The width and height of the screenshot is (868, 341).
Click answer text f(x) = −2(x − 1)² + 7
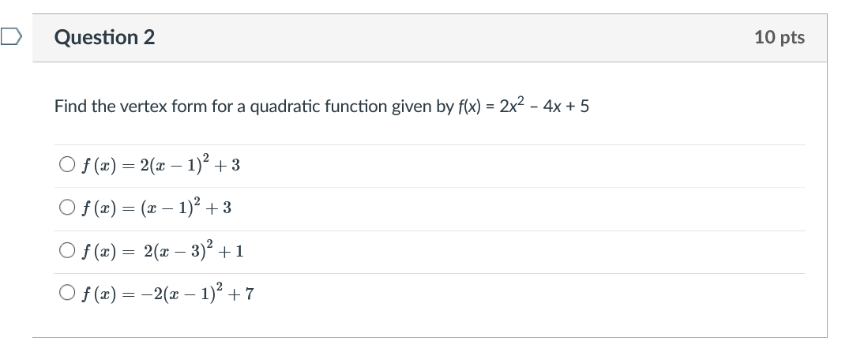pyautogui.click(x=167, y=293)
